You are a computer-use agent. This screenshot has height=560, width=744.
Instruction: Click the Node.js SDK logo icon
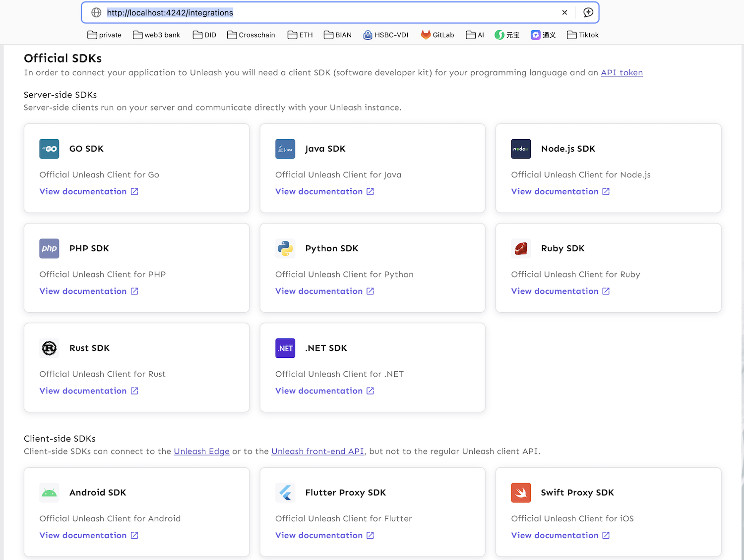coord(521,149)
